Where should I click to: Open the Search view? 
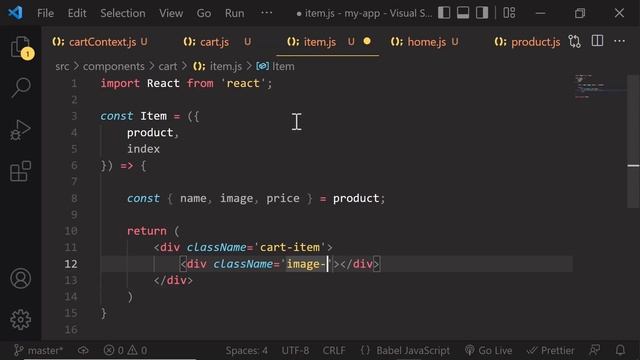(x=20, y=87)
